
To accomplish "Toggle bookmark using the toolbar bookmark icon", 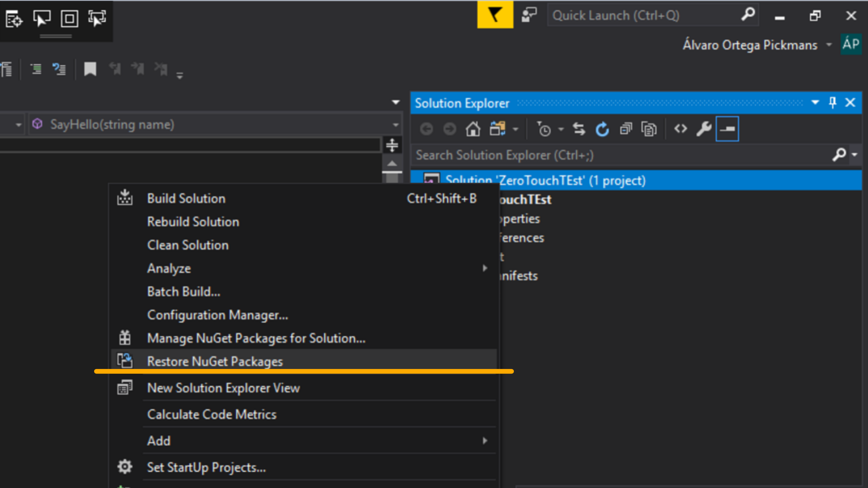I will click(90, 69).
